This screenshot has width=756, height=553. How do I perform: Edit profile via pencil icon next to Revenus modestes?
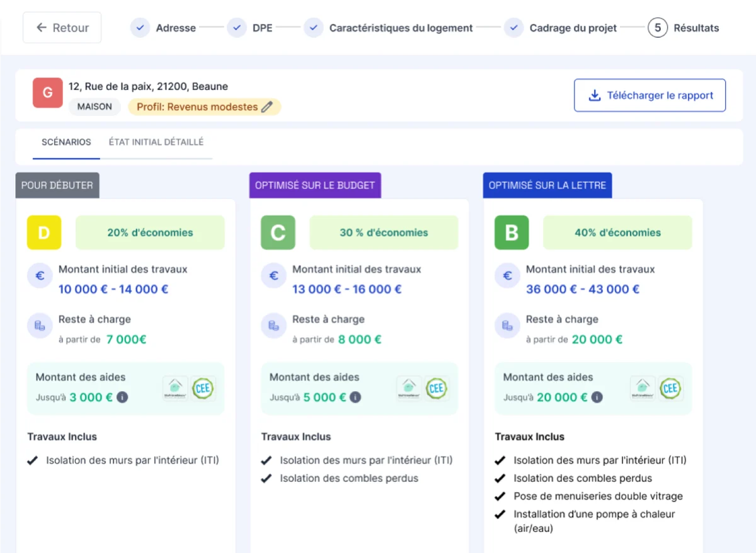coord(267,107)
